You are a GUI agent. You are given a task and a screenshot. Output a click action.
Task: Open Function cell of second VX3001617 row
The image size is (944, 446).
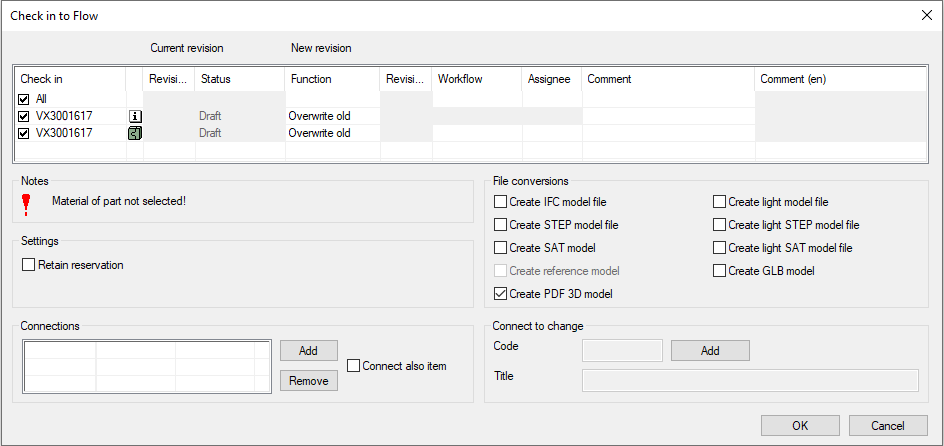[x=332, y=133]
